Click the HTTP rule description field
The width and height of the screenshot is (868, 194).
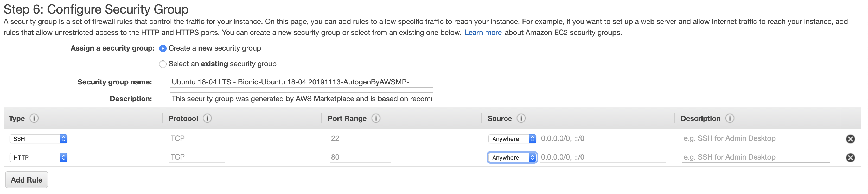[x=756, y=157]
